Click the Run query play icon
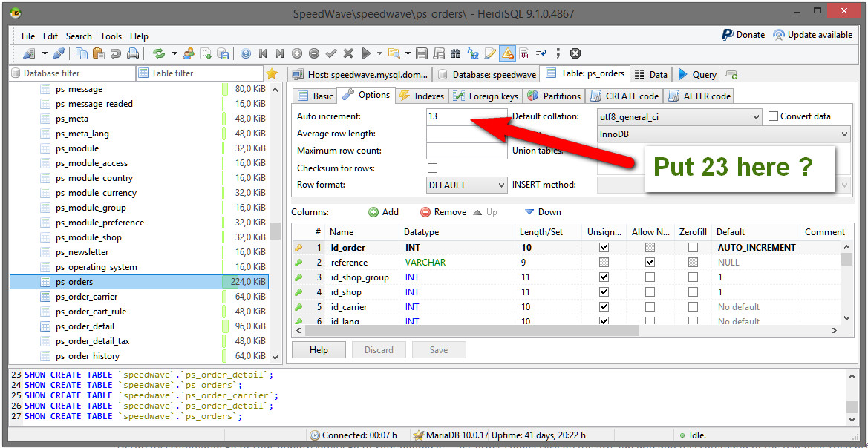This screenshot has height=448, width=868. pyautogui.click(x=366, y=53)
